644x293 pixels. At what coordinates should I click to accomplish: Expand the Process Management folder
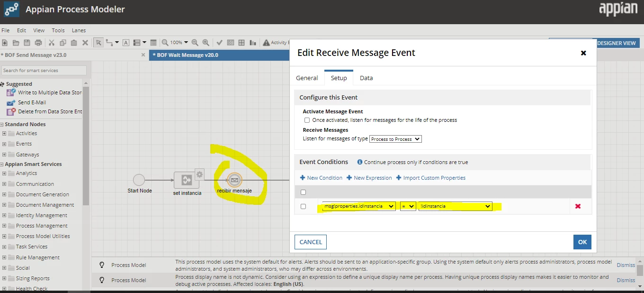click(4, 226)
